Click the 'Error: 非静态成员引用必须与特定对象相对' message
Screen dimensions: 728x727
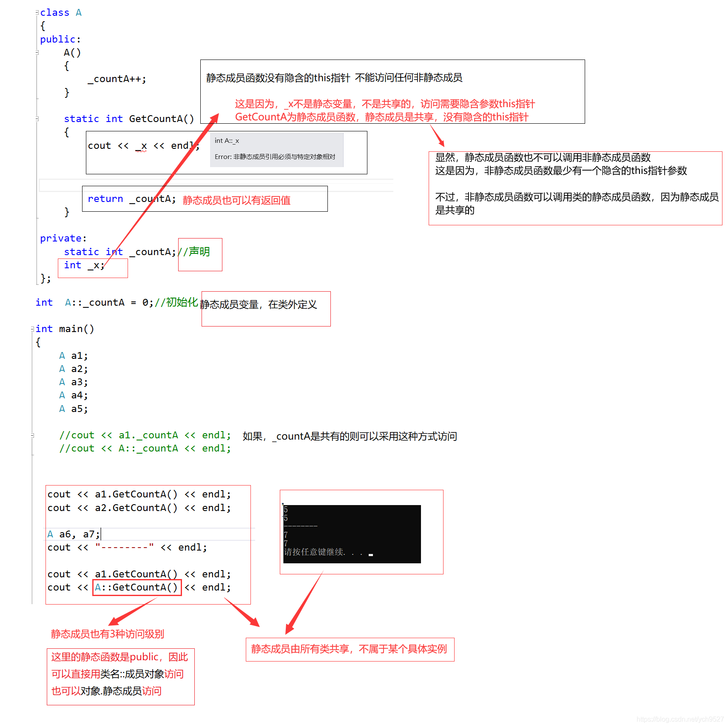pos(275,157)
